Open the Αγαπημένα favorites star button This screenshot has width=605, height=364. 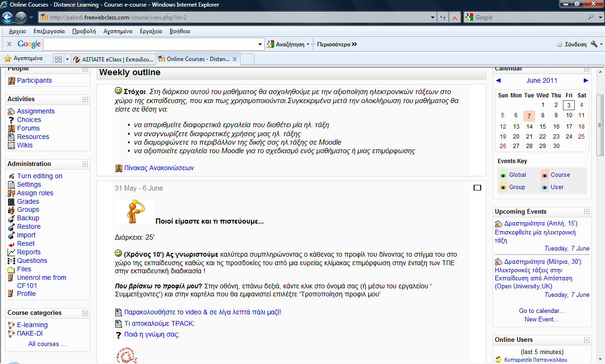click(24, 59)
